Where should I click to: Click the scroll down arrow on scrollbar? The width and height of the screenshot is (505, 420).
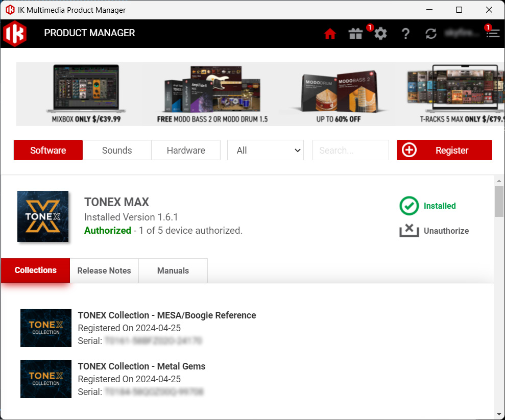click(499, 413)
